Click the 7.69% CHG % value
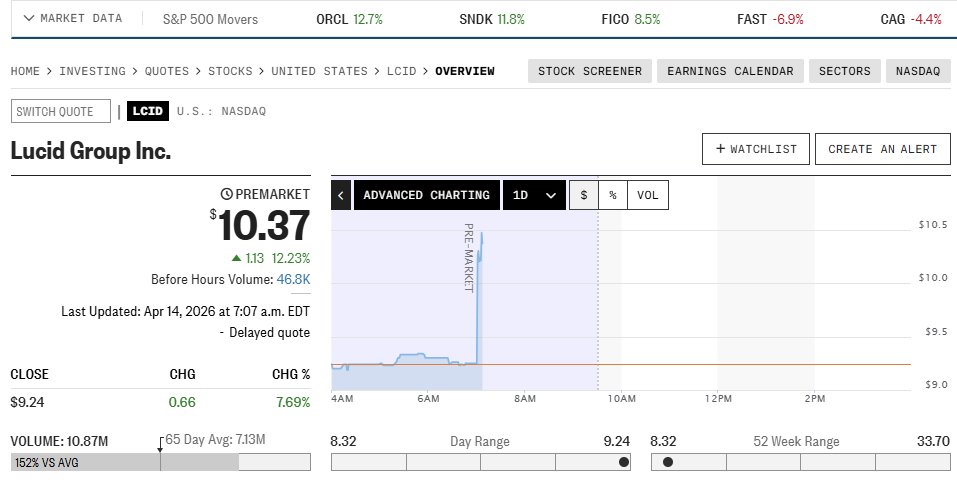This screenshot has height=494, width=957. click(291, 402)
